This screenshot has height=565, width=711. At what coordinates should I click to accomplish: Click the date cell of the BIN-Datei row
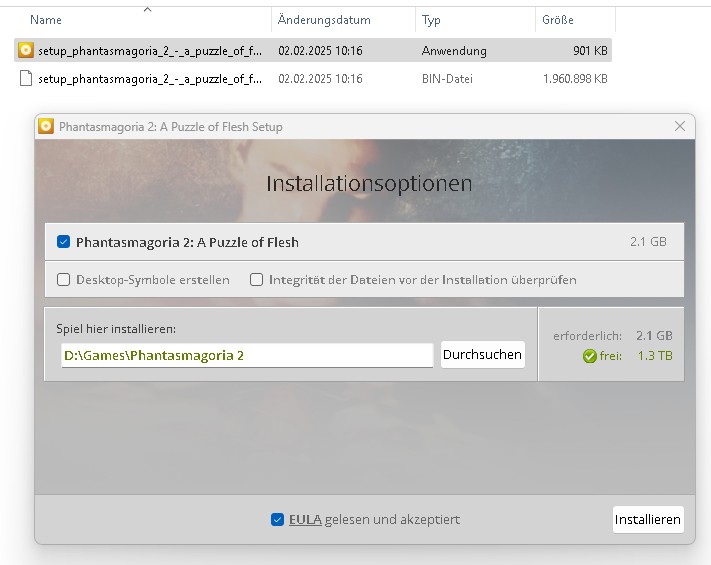pos(320,79)
